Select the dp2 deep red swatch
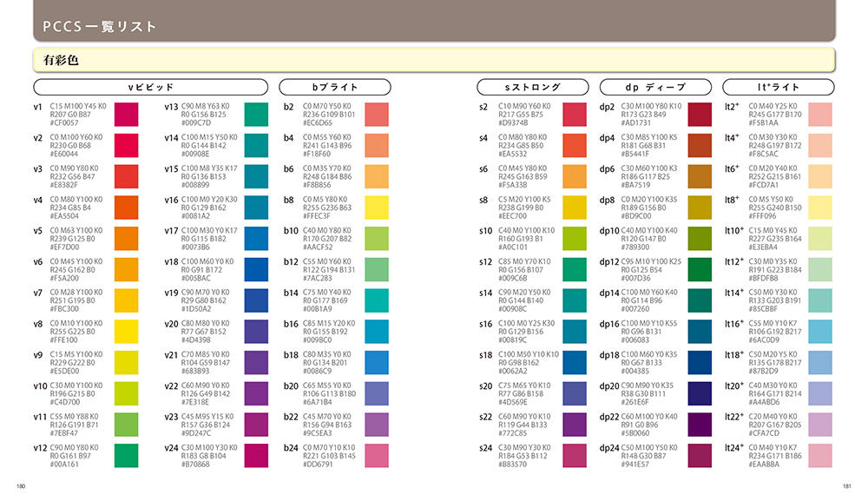 coord(695,114)
